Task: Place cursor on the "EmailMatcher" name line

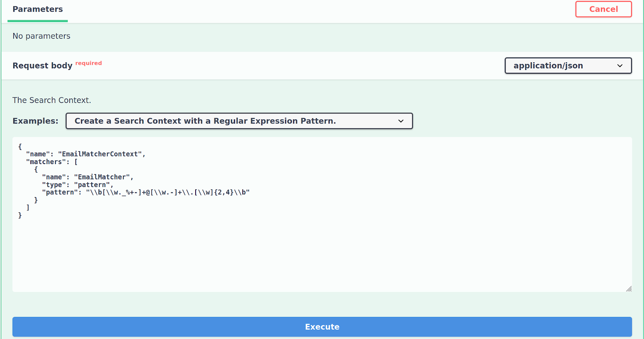Action: (87, 177)
